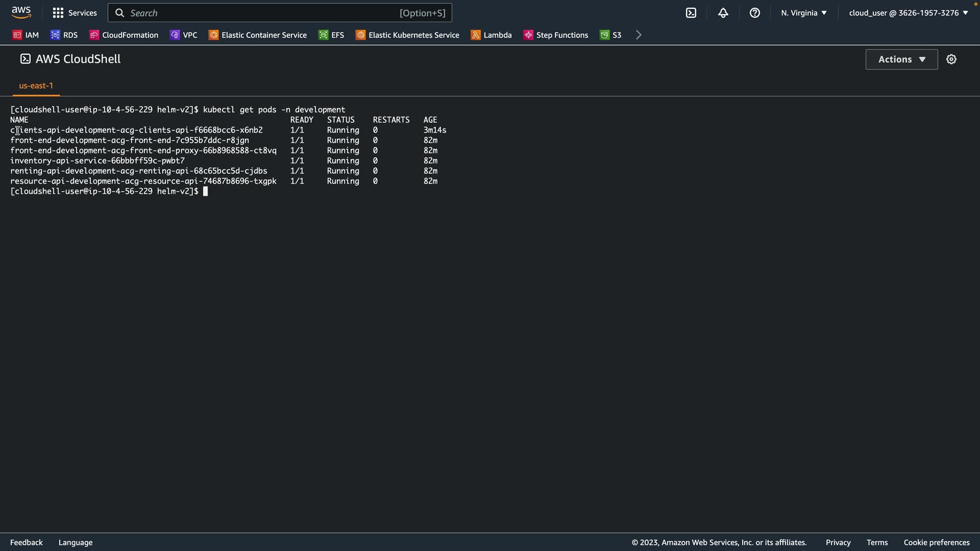Show more favorites with right chevron
Screen dimensions: 980x551
639,35
